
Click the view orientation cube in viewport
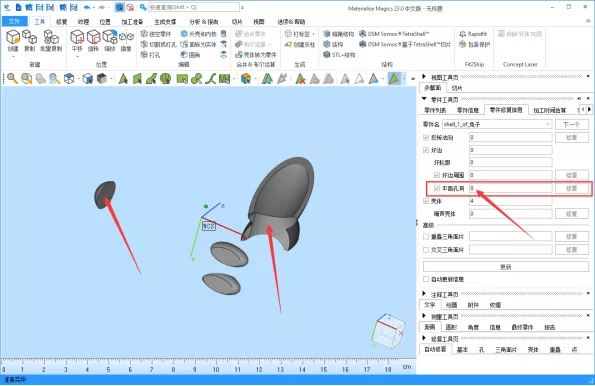[x=389, y=330]
